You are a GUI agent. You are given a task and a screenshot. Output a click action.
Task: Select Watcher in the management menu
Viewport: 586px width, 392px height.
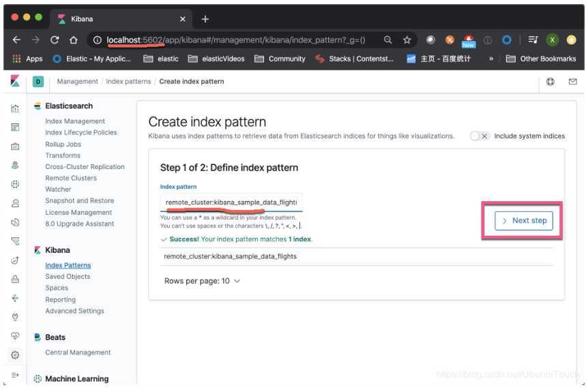pyautogui.click(x=58, y=190)
